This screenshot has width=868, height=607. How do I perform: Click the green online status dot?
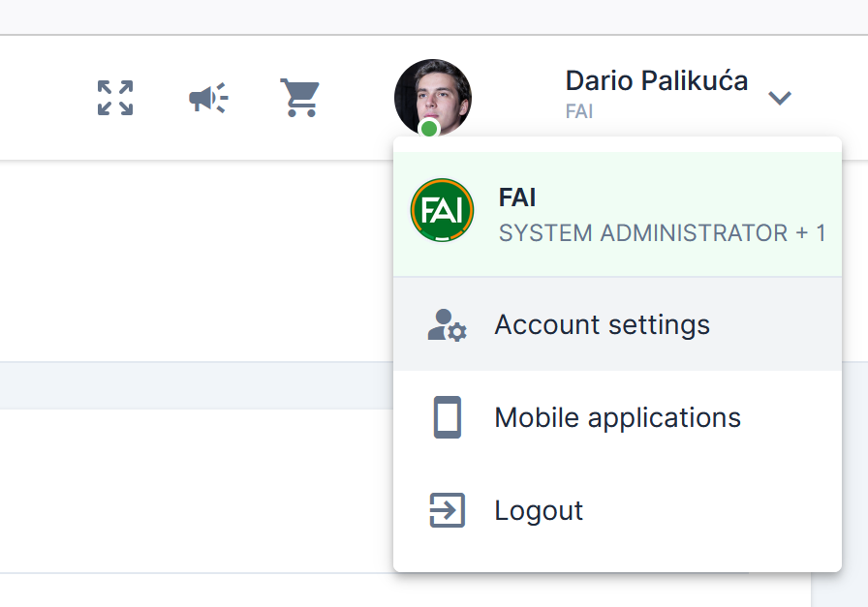[x=429, y=129]
